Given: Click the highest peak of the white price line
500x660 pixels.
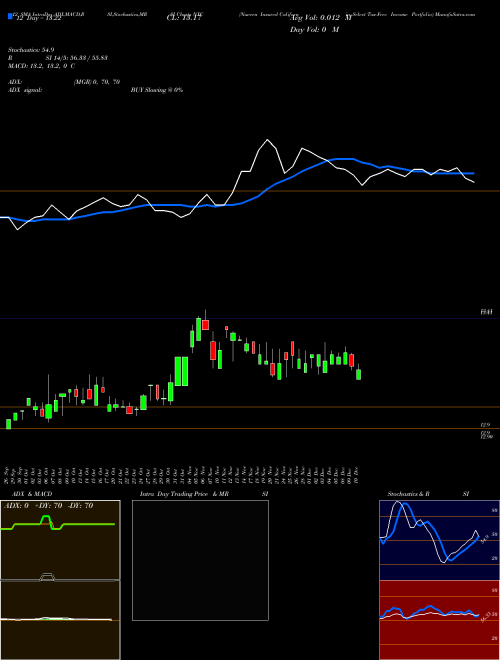Looking at the screenshot, I should click(x=267, y=140).
